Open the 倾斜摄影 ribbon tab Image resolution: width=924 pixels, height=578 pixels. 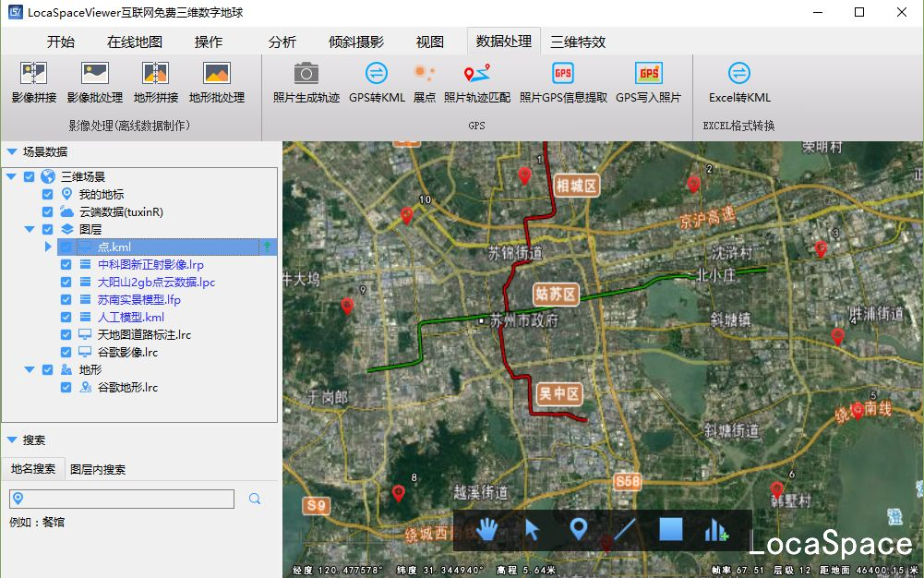coord(356,42)
